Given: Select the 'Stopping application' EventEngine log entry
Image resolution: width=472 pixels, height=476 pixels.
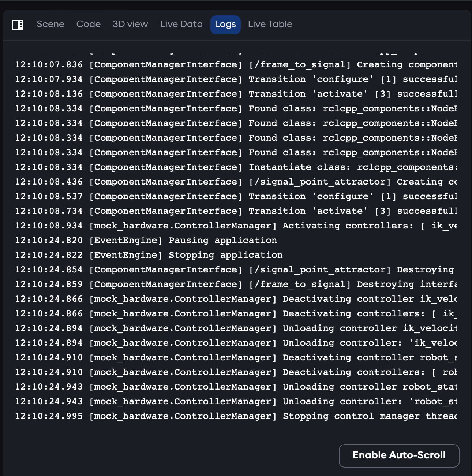Looking at the screenshot, I should pos(225,255).
